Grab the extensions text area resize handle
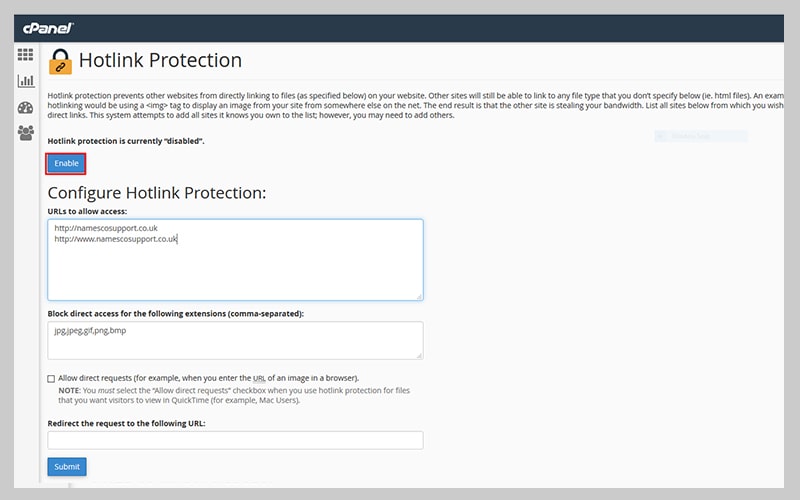Screen dimensions: 800x500 418,354
